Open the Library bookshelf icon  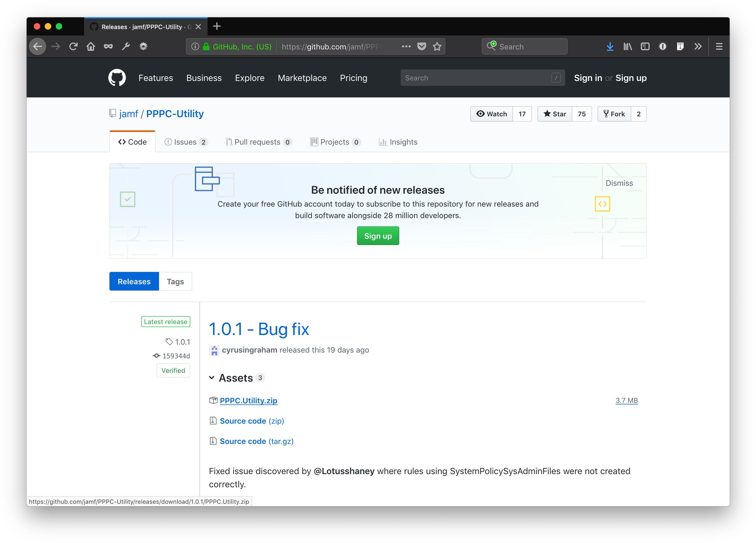coord(628,46)
